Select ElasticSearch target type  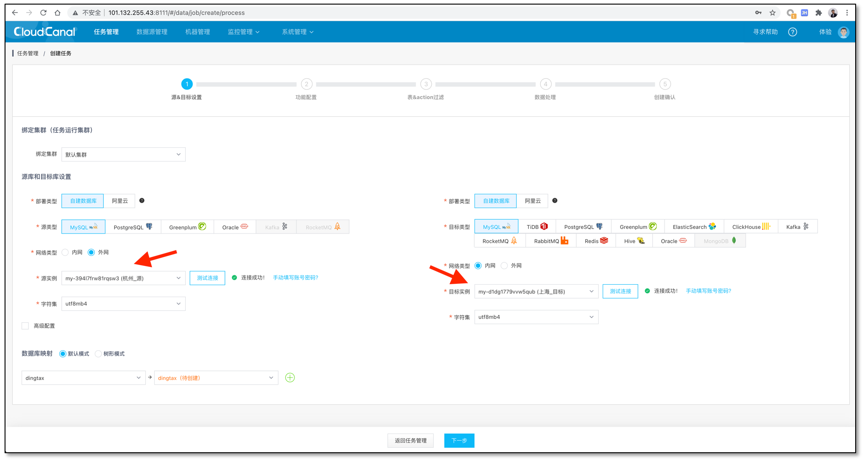tap(693, 226)
